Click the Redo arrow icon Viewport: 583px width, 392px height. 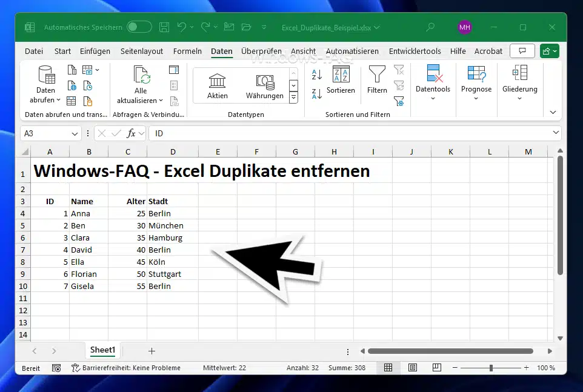205,27
